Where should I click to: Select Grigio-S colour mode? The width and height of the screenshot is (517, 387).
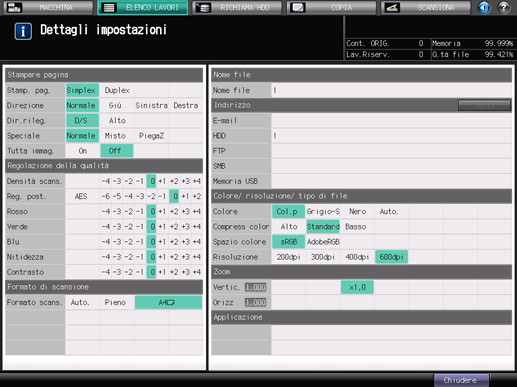click(323, 212)
